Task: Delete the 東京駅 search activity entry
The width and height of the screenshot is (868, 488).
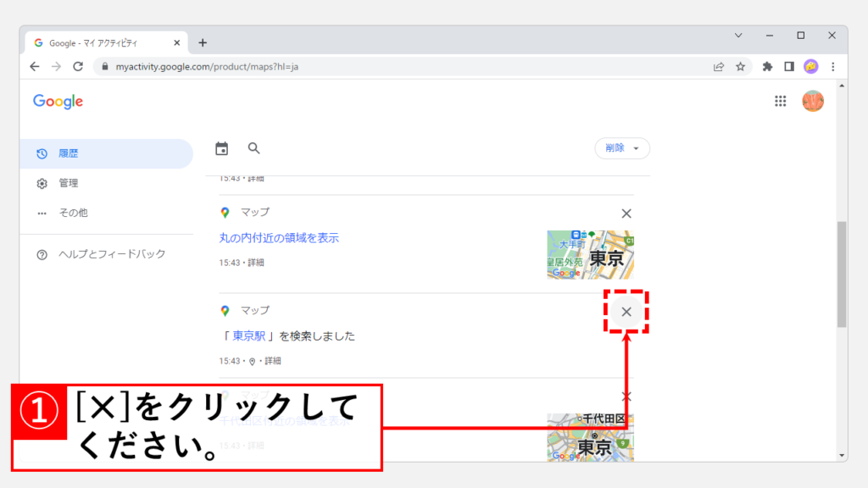Action: [x=626, y=312]
